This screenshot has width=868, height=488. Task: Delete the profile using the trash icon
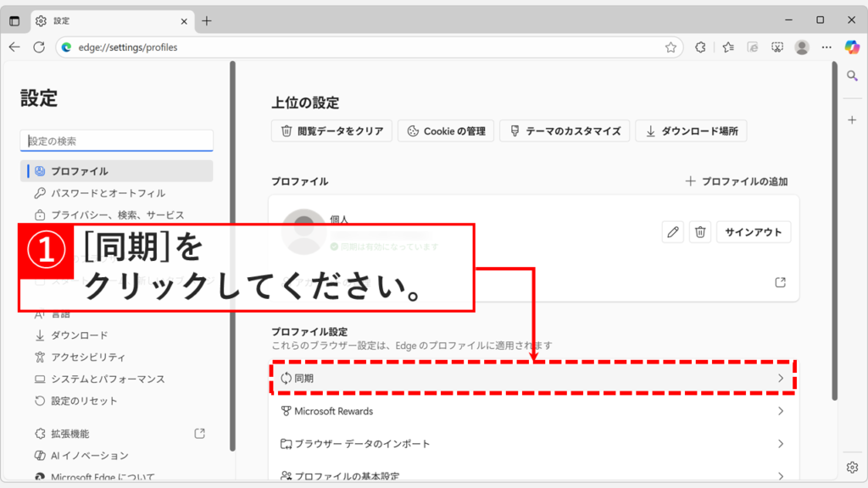tap(699, 231)
